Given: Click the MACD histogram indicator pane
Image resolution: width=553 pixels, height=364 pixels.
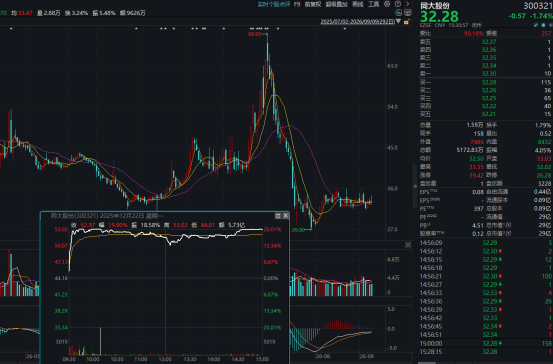Looking at the screenshot, I should [x=338, y=329].
